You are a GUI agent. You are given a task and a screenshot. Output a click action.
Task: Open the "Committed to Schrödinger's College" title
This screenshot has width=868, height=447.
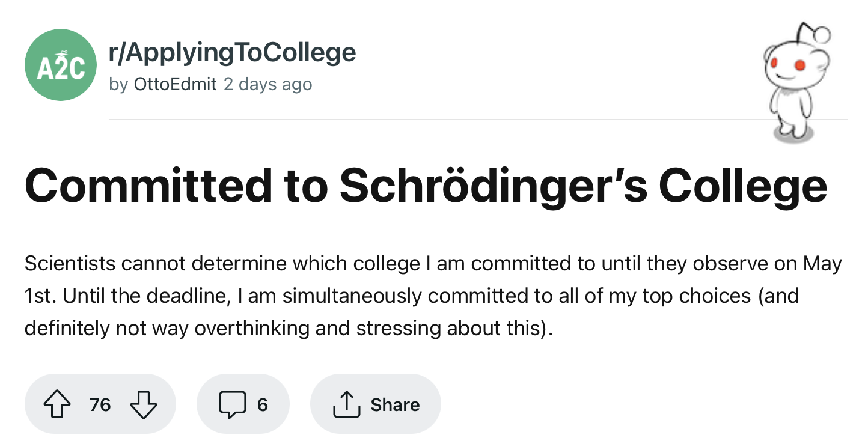pos(426,186)
